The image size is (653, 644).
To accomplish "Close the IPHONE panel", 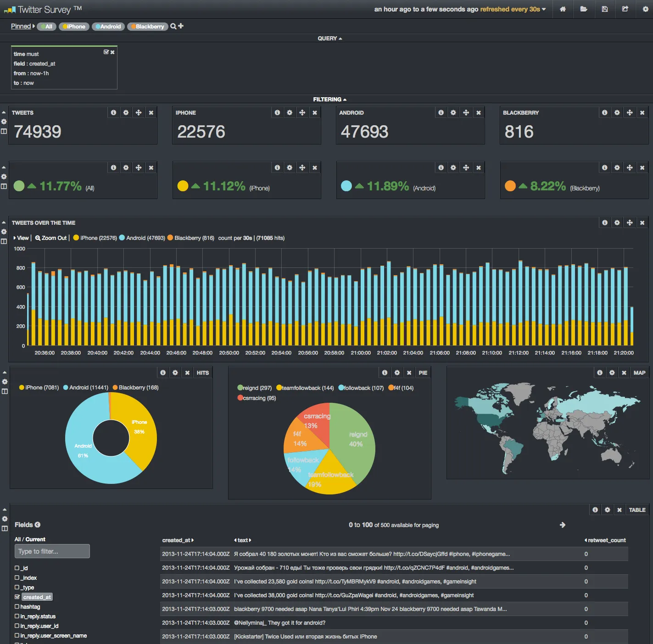I will tap(315, 112).
